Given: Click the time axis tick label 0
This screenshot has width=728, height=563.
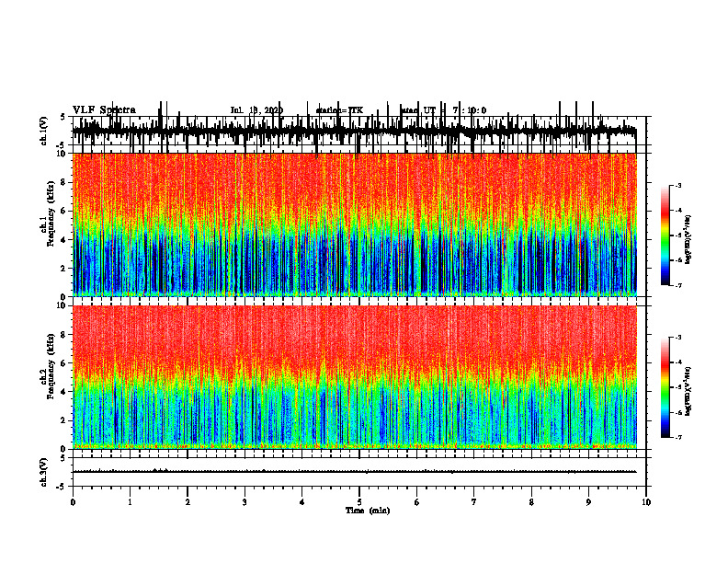Looking at the screenshot, I should [x=73, y=502].
